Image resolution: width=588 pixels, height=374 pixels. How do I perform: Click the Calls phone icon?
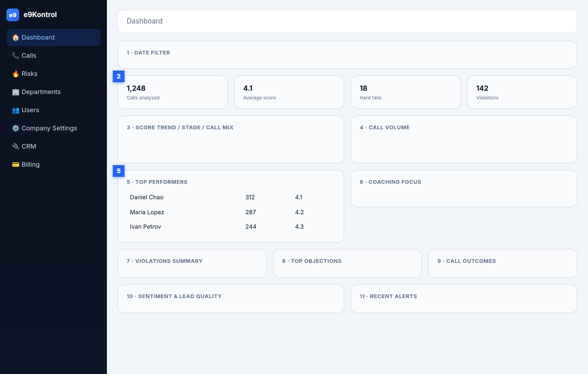pyautogui.click(x=16, y=56)
